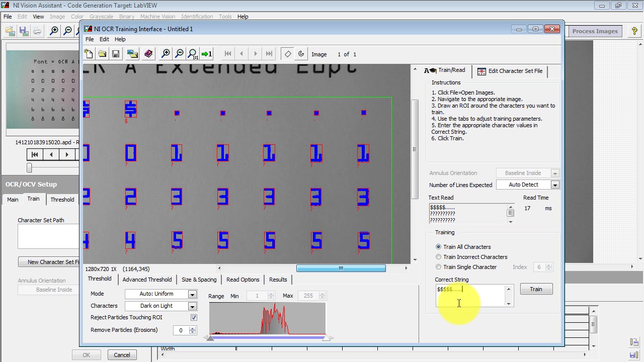
Task: Click the histogram upper threshold slider handle
Action: tap(327, 338)
